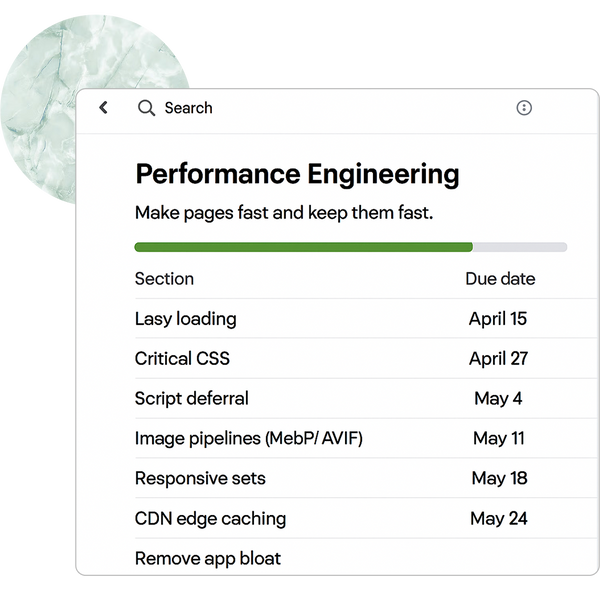This screenshot has height=591, width=600.
Task: Click the May 24 due date
Action: [499, 518]
